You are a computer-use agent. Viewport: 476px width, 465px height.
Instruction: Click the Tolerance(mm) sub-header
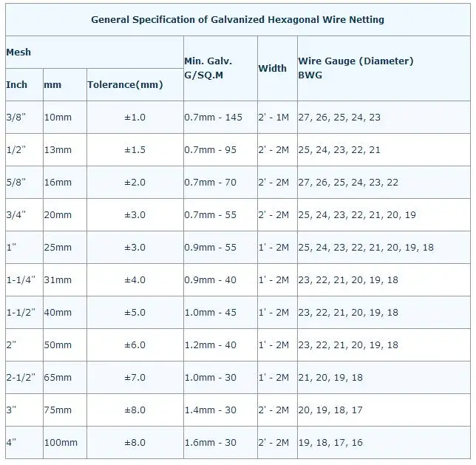[x=125, y=85]
